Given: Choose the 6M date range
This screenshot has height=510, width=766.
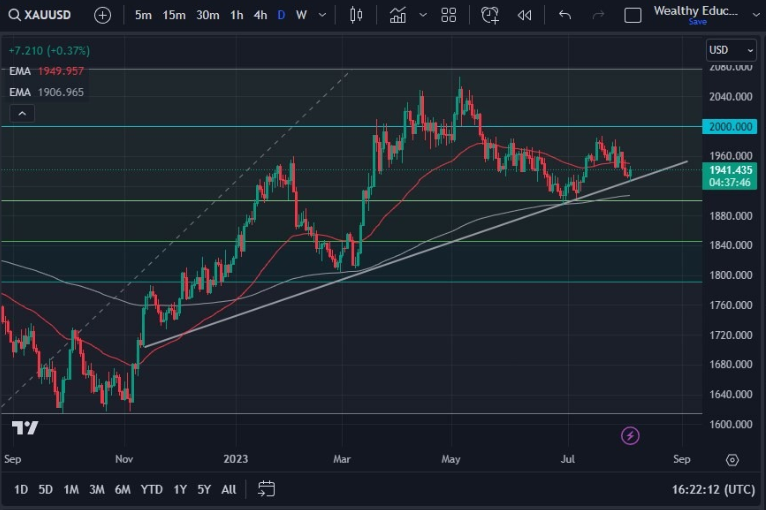Looking at the screenshot, I should point(122,489).
